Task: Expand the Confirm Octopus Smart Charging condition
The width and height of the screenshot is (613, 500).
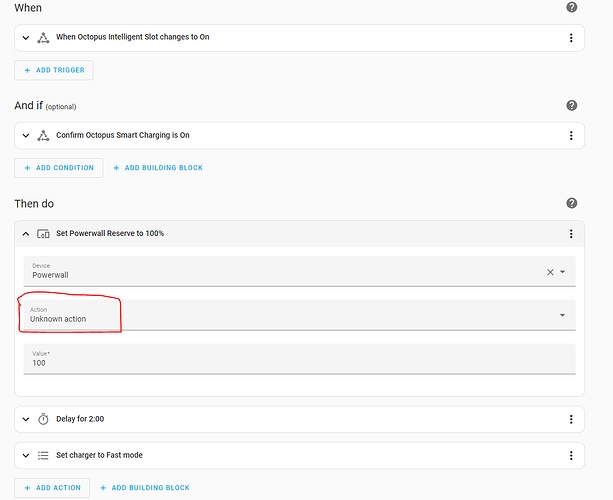Action: coord(26,136)
